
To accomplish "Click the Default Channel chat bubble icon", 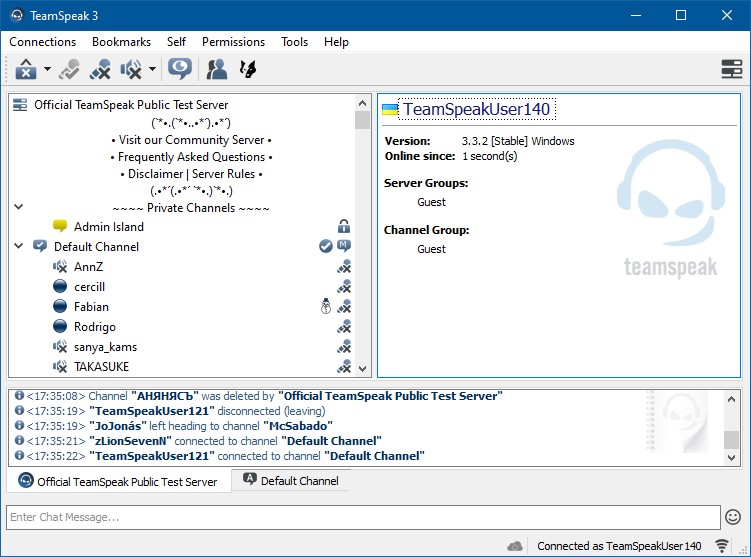I will 40,246.
